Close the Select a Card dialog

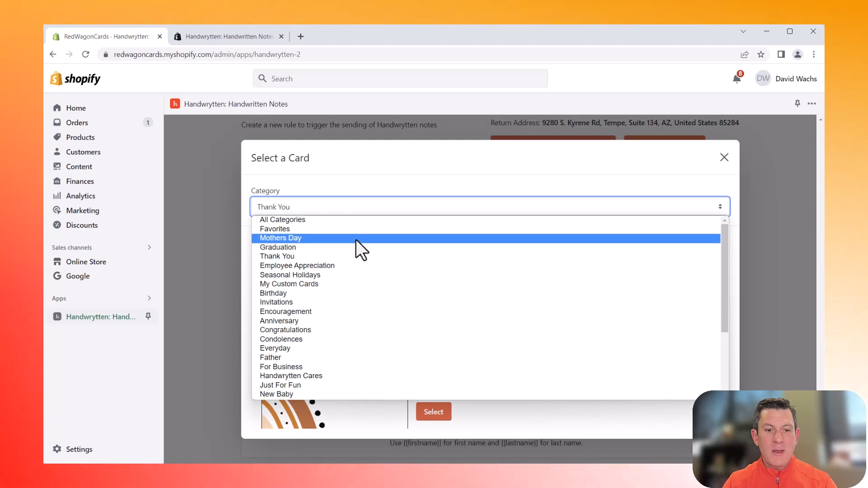tap(724, 157)
